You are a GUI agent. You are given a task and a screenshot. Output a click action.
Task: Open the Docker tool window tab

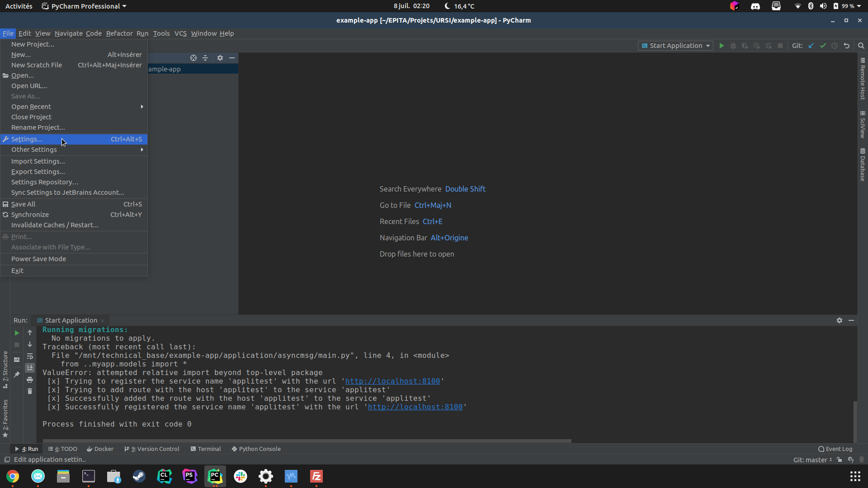100,449
